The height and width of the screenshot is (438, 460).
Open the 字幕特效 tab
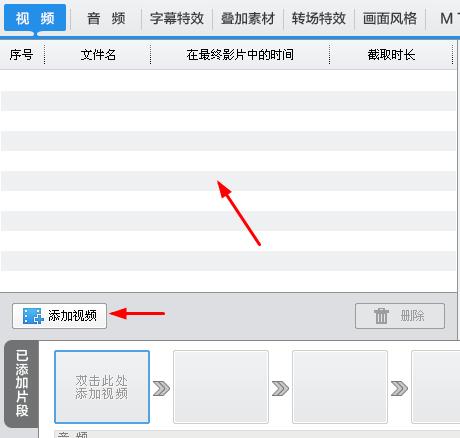click(x=177, y=18)
